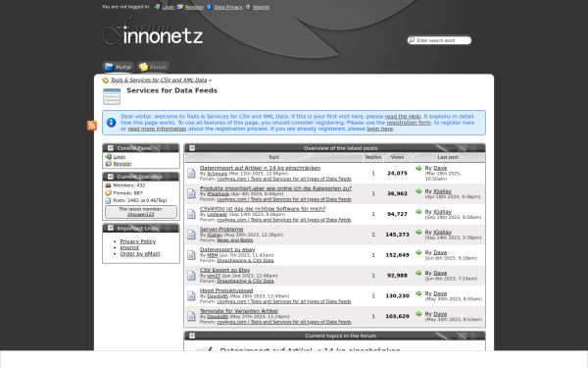588x368 pixels.
Task: Click the Services for Data Feeds board icon
Action: [x=112, y=96]
